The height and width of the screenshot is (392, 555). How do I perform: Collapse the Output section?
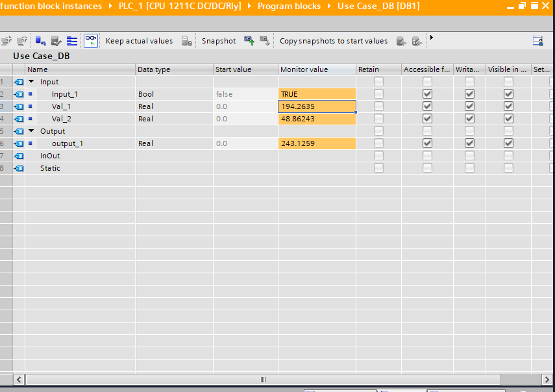point(31,130)
